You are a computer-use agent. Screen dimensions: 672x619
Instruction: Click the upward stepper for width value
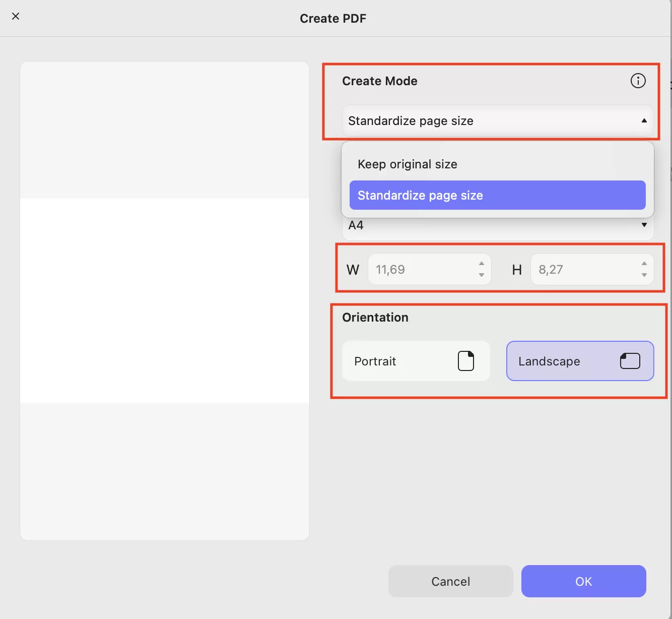coord(481,264)
